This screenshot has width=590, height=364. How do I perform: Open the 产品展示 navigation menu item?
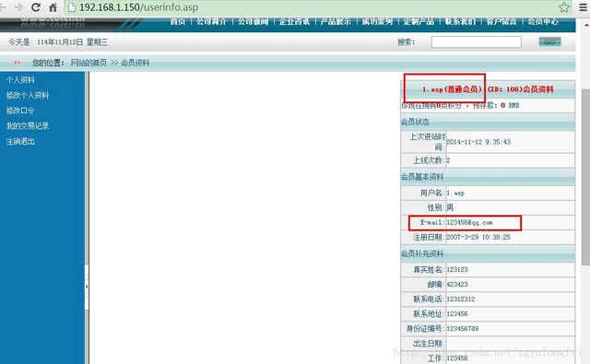click(336, 21)
